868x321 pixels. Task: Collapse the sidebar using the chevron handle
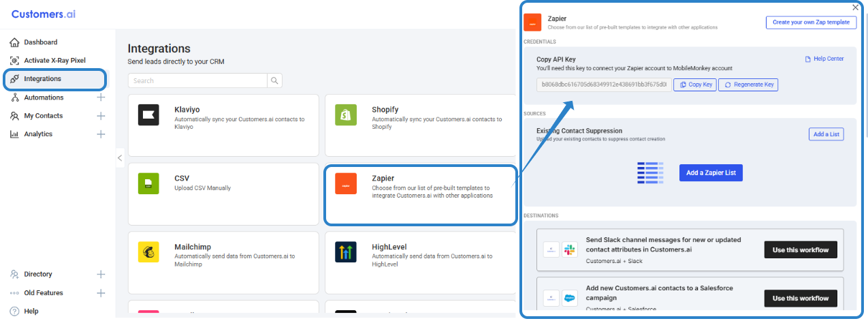coord(120,157)
